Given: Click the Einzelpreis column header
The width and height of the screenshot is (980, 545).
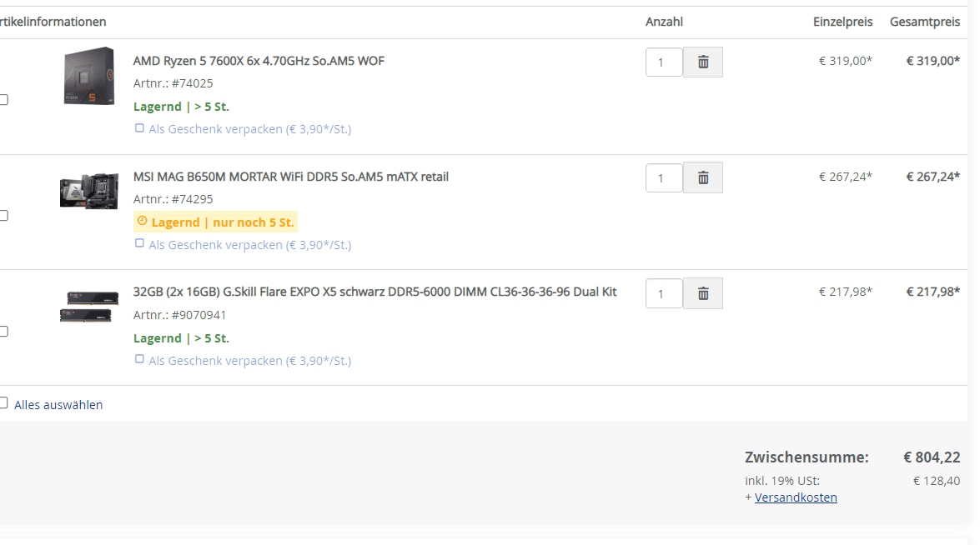Looking at the screenshot, I should click(x=842, y=22).
